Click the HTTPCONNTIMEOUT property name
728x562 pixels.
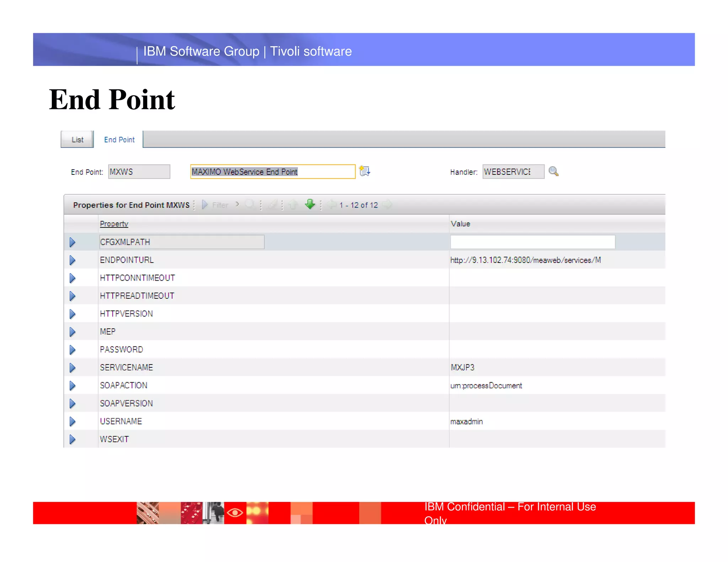coord(137,278)
